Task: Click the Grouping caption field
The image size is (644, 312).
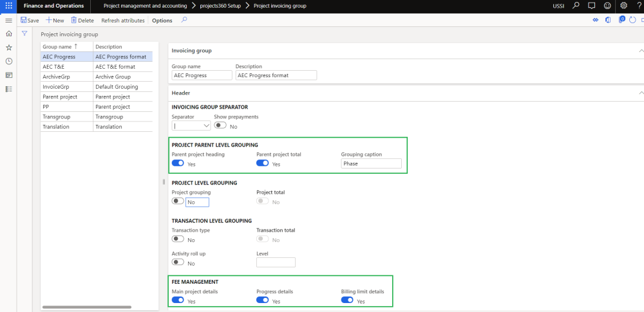Action: [371, 164]
